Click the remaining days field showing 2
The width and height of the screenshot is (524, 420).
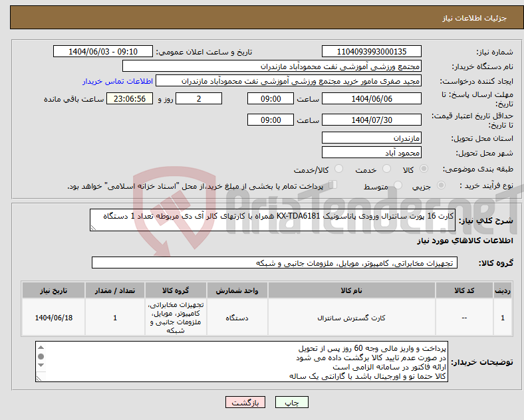pyautogui.click(x=199, y=98)
